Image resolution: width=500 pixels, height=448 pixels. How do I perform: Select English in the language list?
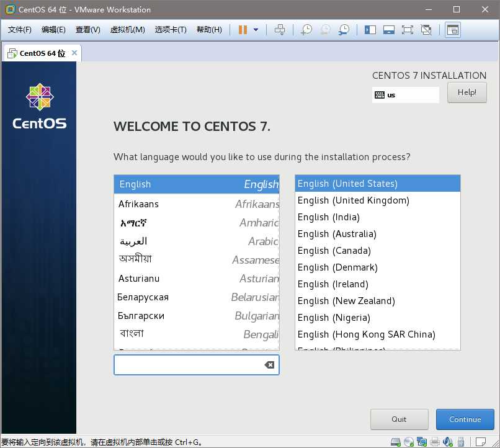pyautogui.click(x=197, y=184)
